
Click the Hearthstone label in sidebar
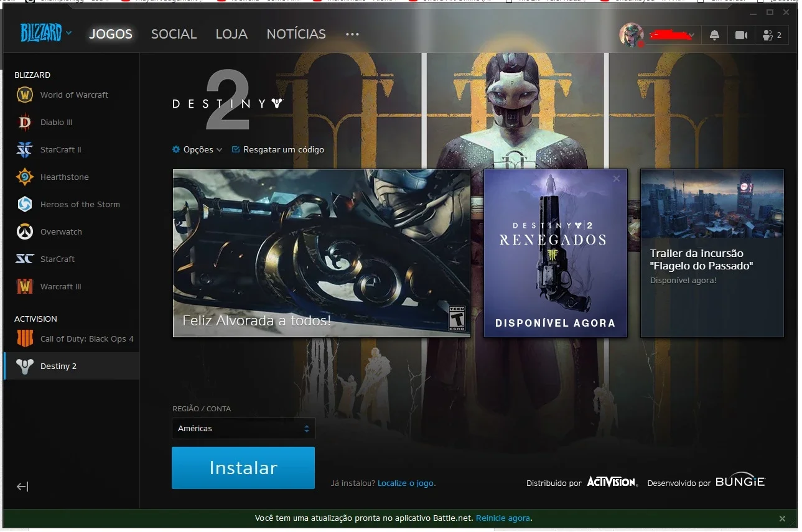pos(65,177)
